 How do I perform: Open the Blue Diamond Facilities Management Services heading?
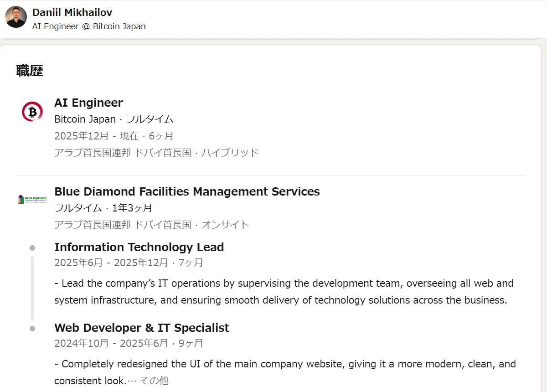click(x=187, y=191)
